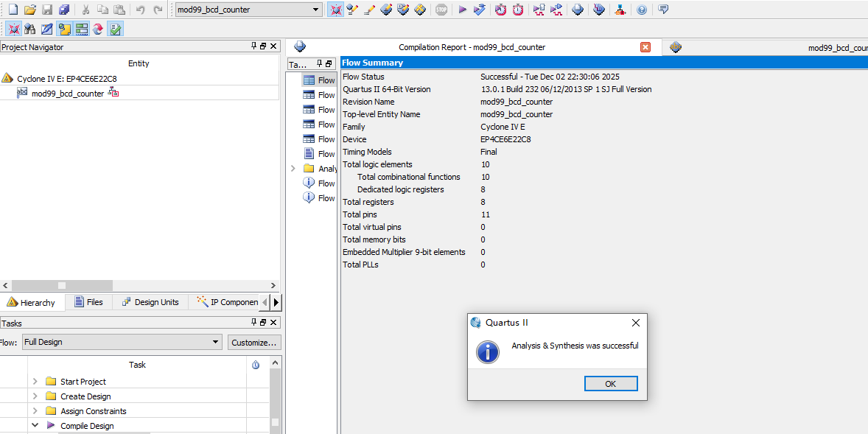
Task: Show messages using the speech bubble icon
Action: (663, 10)
